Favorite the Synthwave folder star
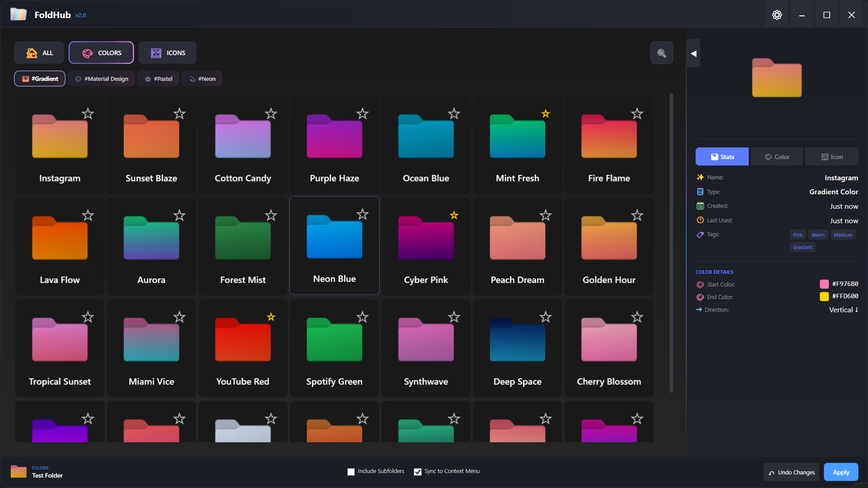Image resolution: width=868 pixels, height=488 pixels. click(x=454, y=317)
